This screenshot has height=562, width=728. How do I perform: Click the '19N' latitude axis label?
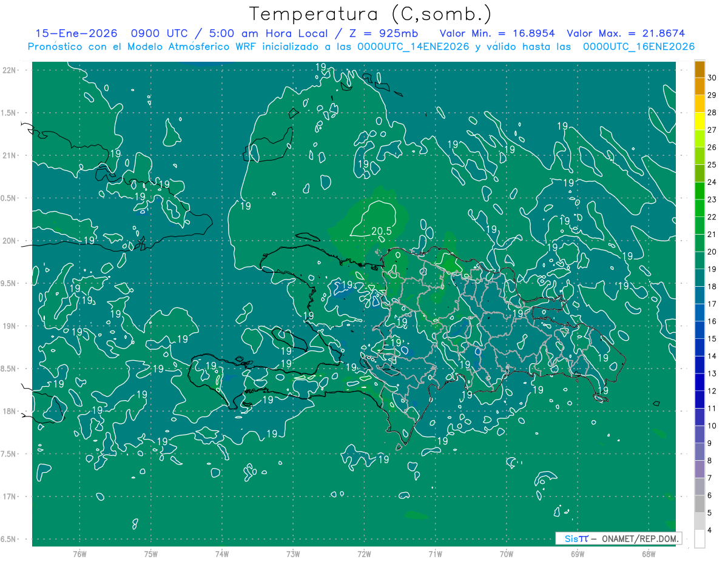pyautogui.click(x=10, y=326)
